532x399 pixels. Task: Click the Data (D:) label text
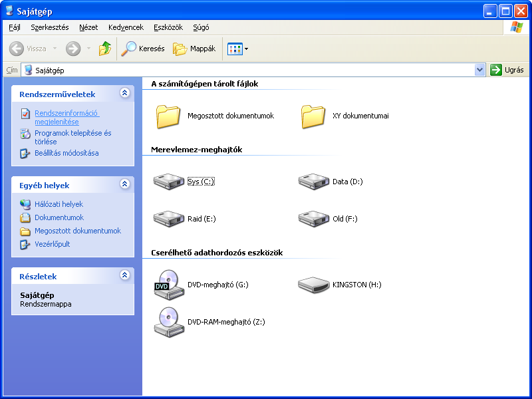click(x=347, y=182)
